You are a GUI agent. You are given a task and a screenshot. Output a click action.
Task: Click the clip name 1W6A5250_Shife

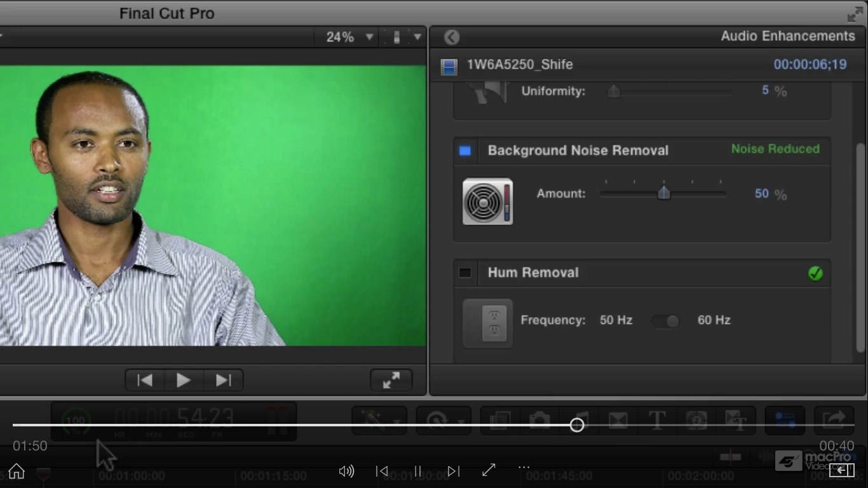click(520, 65)
